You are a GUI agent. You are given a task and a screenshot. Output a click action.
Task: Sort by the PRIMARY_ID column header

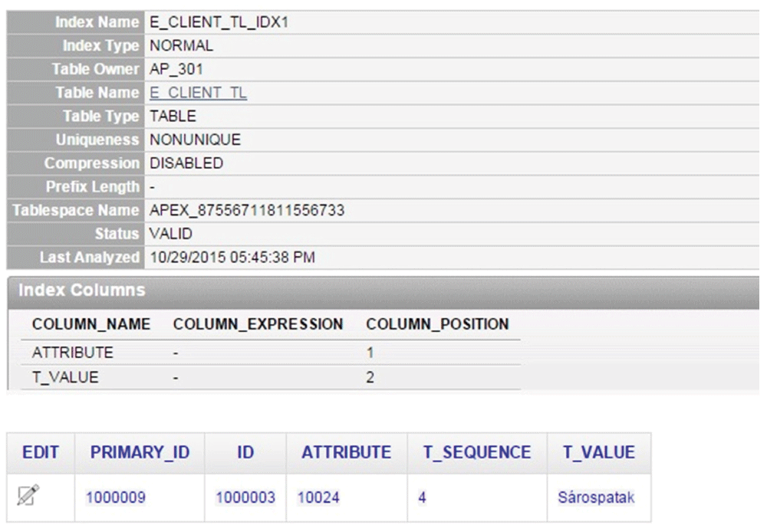140,452
